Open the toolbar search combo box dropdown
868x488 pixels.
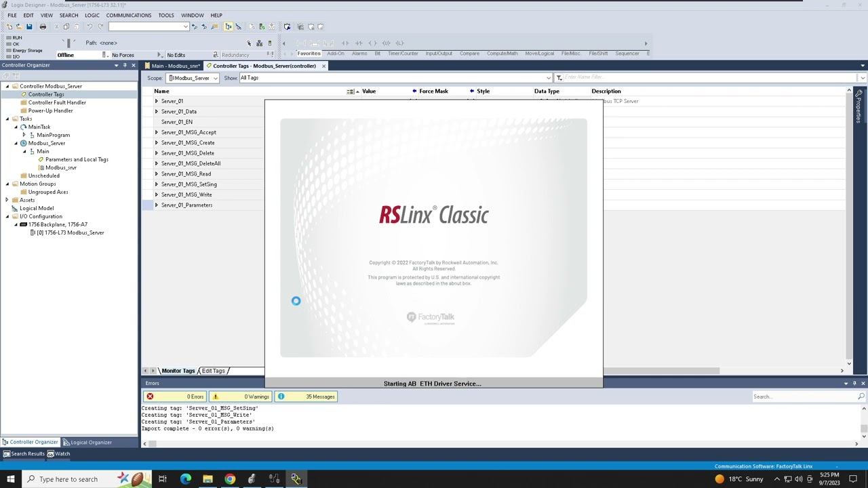coord(185,26)
